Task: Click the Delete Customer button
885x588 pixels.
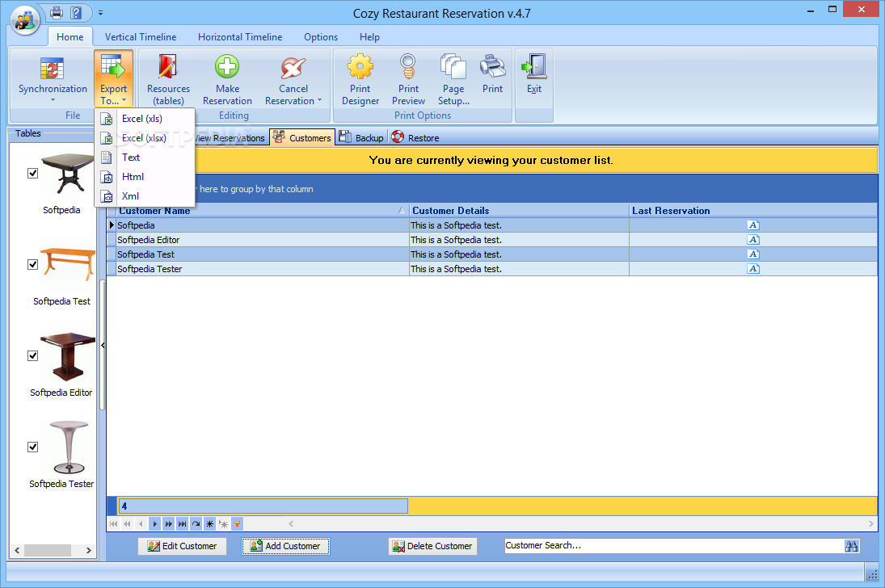Action: click(432, 546)
